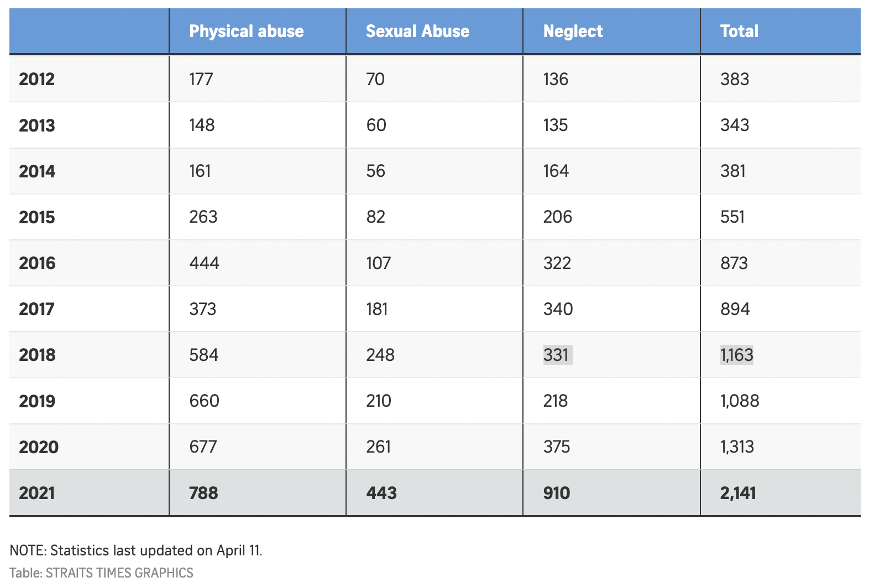Click the Neglect column header
This screenshot has height=588, width=869.
coord(573,32)
